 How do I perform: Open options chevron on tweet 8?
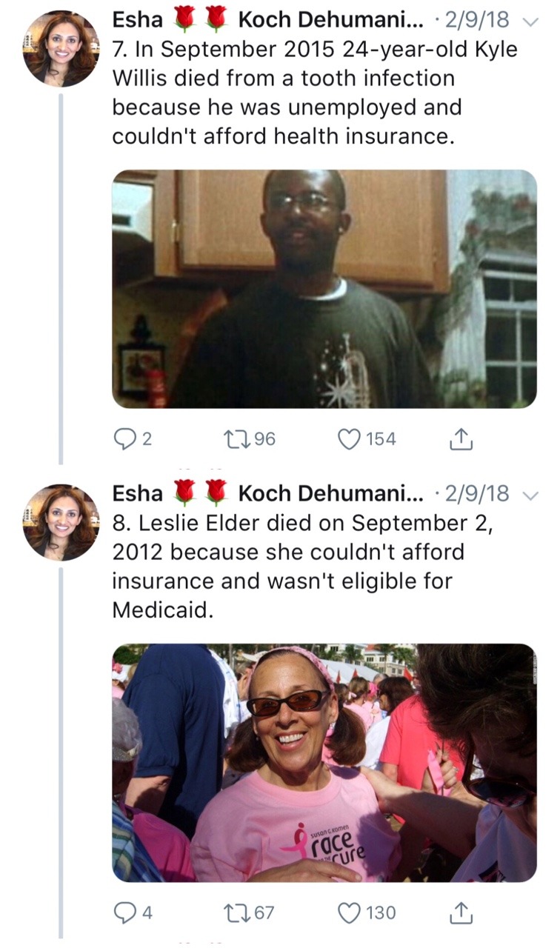(x=528, y=495)
